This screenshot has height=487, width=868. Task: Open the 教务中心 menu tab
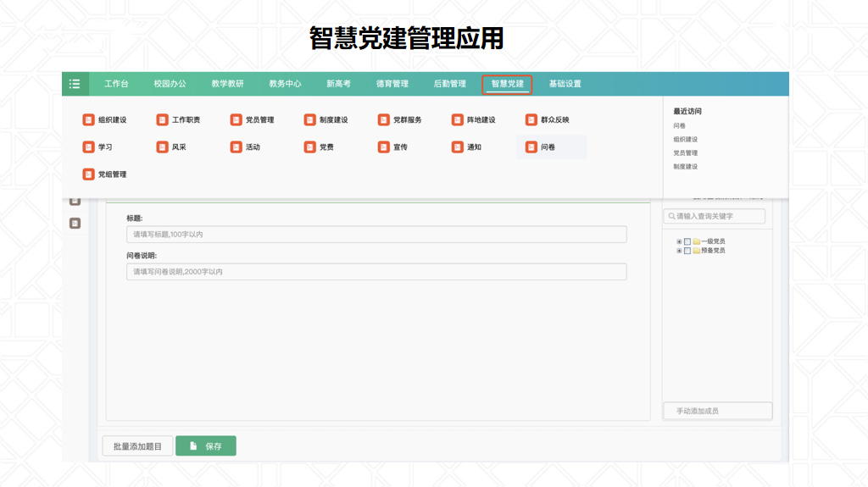tap(285, 84)
